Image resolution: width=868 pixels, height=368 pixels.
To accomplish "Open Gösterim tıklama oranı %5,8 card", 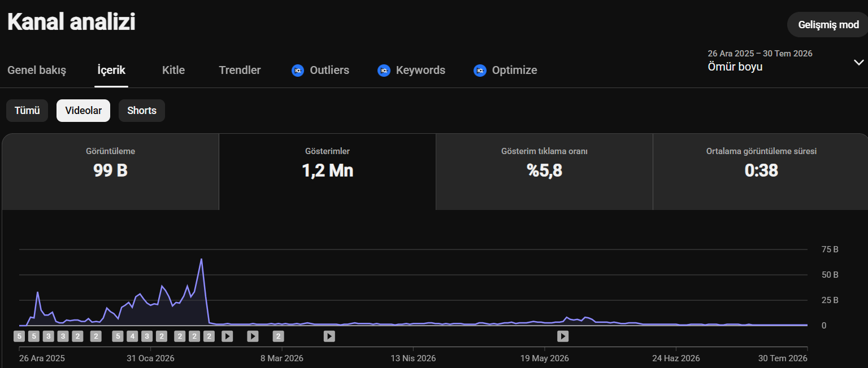I will (544, 172).
